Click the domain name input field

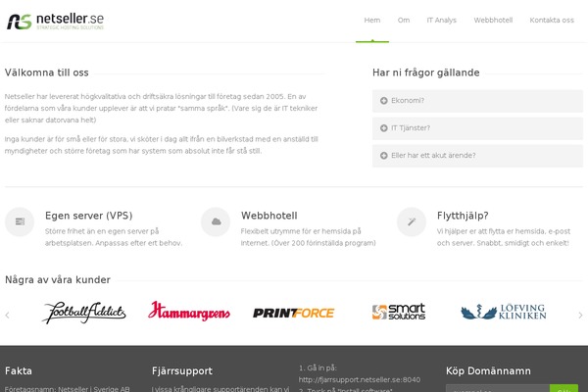[x=498, y=388]
